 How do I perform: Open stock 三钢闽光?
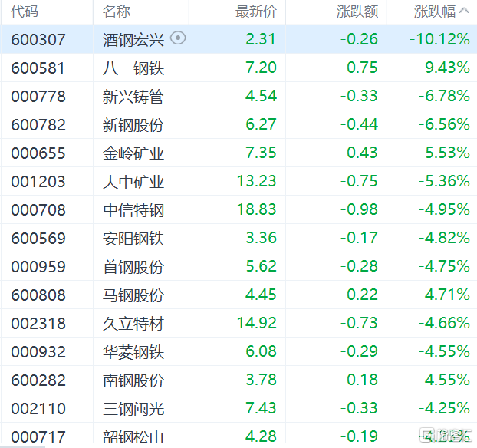click(x=133, y=409)
